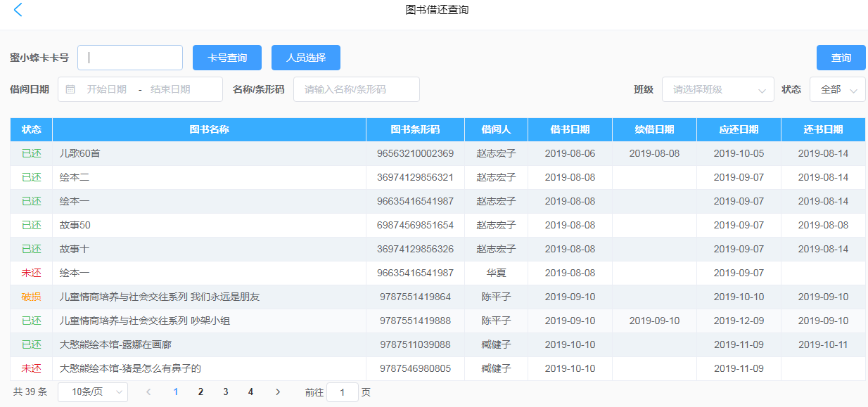The width and height of the screenshot is (868, 407).
Task: Select page 1 in pagination
Action: point(175,392)
